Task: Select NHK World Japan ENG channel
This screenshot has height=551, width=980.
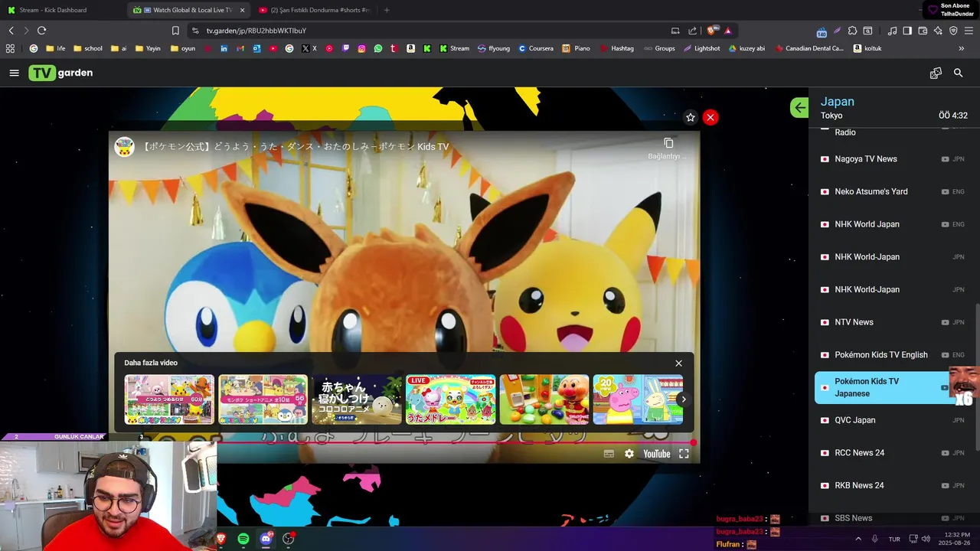Action: pos(892,224)
